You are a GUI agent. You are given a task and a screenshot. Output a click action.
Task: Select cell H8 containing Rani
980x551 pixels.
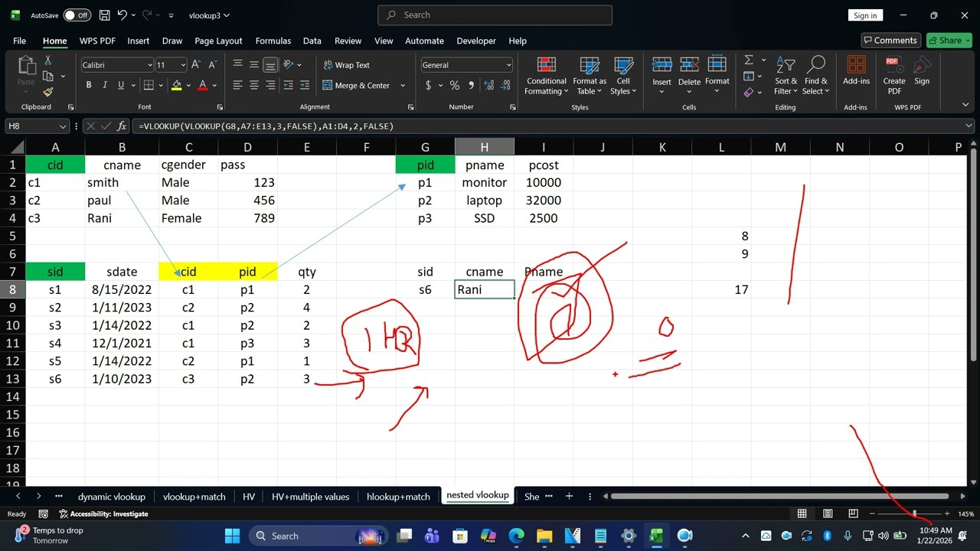tap(485, 289)
